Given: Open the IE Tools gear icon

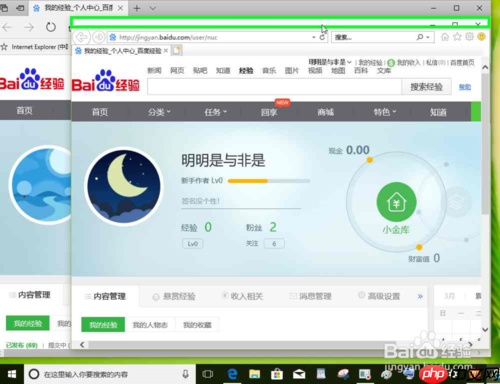Looking at the screenshot, I should click(469, 37).
